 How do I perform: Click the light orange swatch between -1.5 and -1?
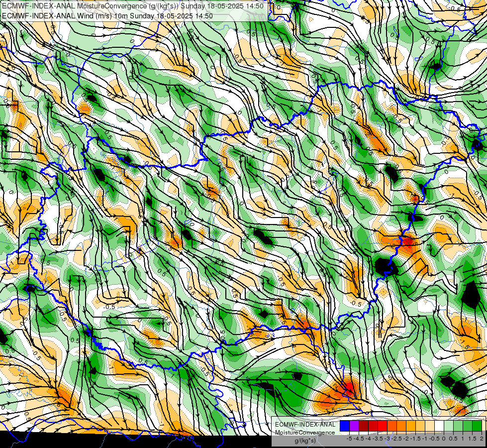coord(420,426)
